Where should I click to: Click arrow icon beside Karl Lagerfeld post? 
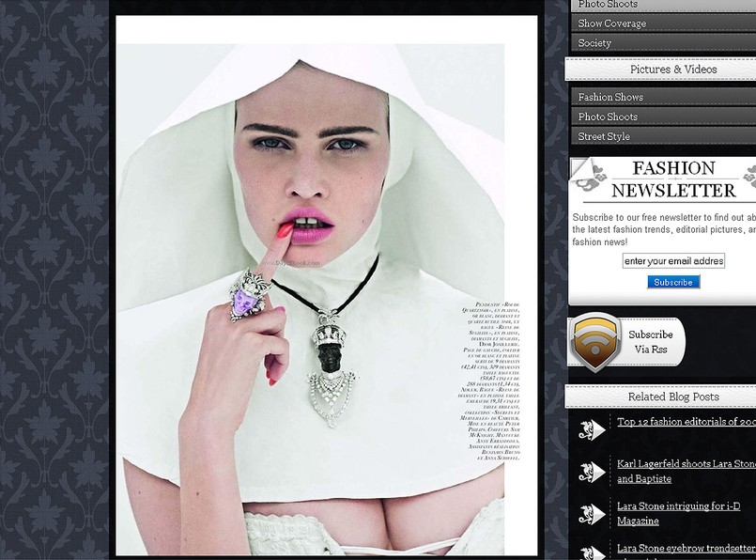(592, 472)
